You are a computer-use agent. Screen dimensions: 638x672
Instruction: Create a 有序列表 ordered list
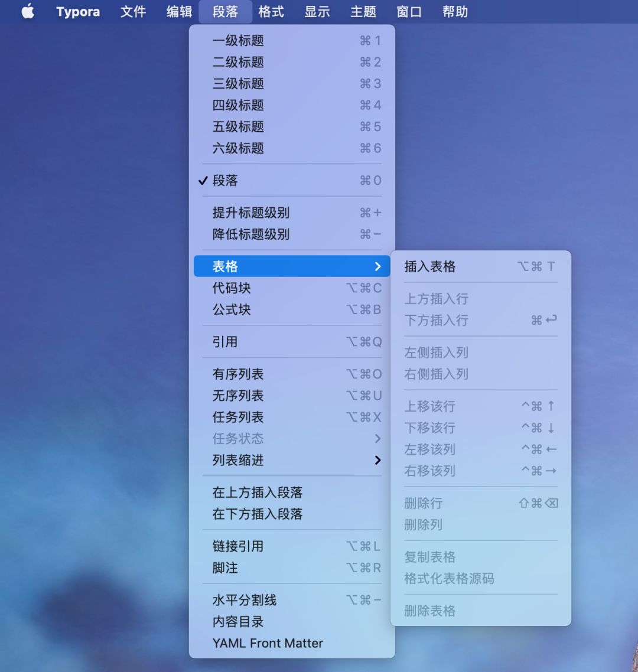coord(292,374)
